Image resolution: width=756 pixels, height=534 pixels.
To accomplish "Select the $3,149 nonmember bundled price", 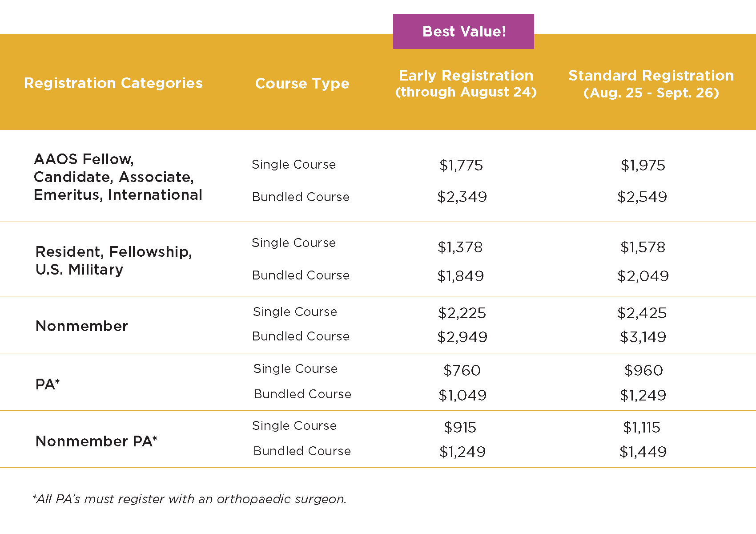I will point(643,337).
